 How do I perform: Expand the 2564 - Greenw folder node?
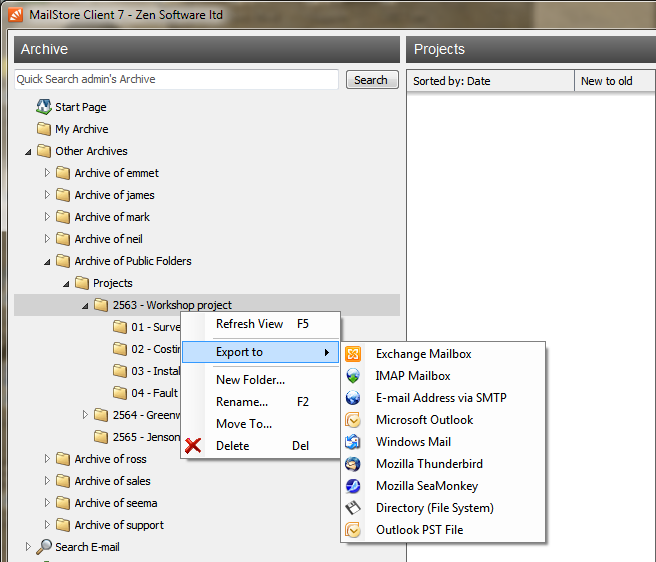[x=85, y=414]
